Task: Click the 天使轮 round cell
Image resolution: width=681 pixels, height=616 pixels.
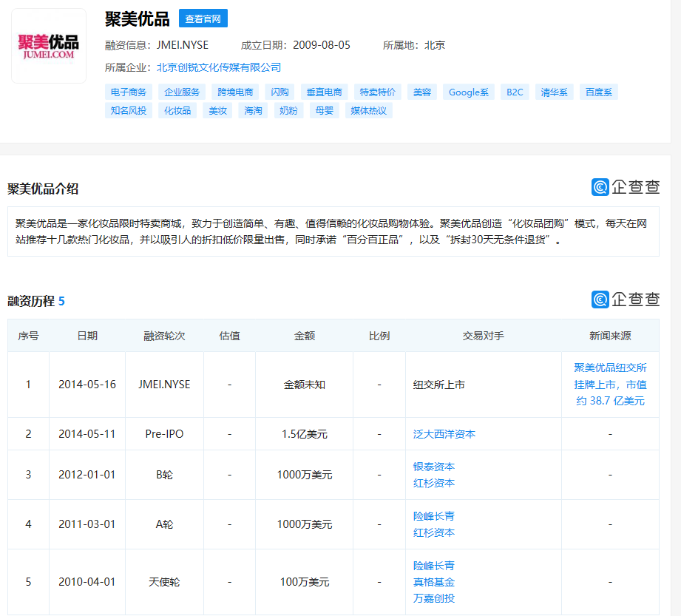Action: [165, 582]
